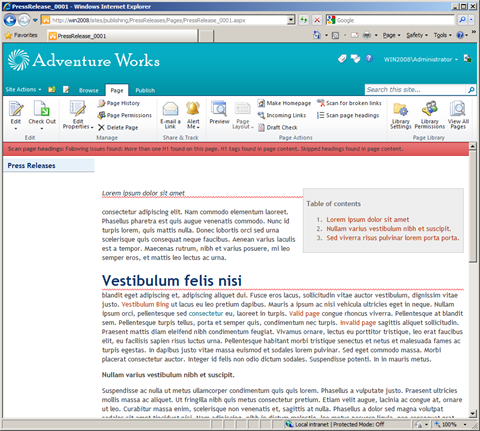Open the IE Safety menu dropdown
This screenshot has height=431, width=480.
click(x=417, y=35)
